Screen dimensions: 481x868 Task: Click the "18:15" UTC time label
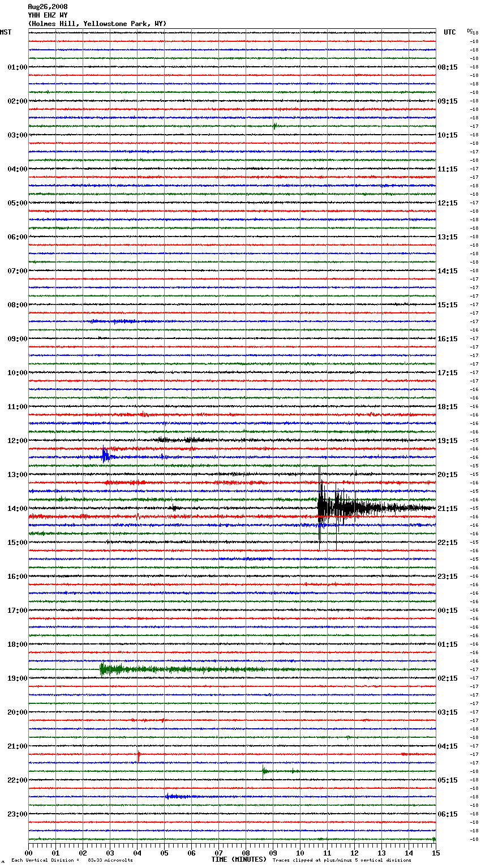(448, 407)
